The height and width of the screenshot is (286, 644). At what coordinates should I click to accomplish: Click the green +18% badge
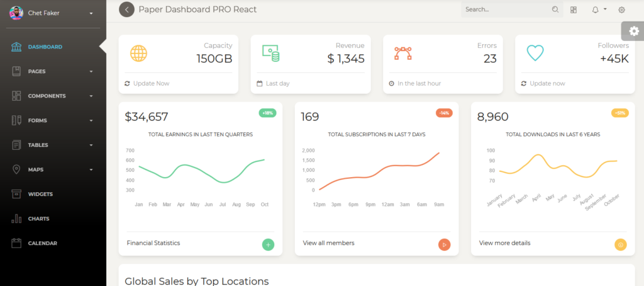[267, 113]
